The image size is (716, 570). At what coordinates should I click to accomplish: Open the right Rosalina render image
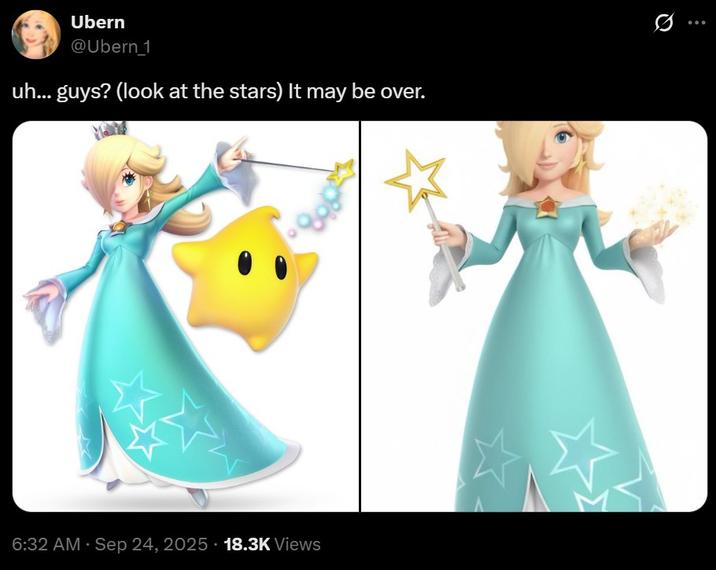[x=534, y=316]
